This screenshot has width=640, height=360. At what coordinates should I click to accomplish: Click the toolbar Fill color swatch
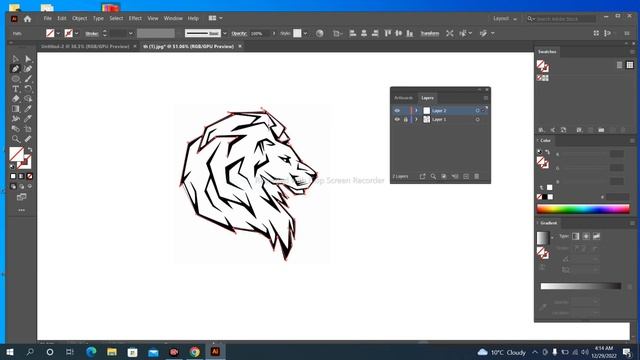pos(16,154)
